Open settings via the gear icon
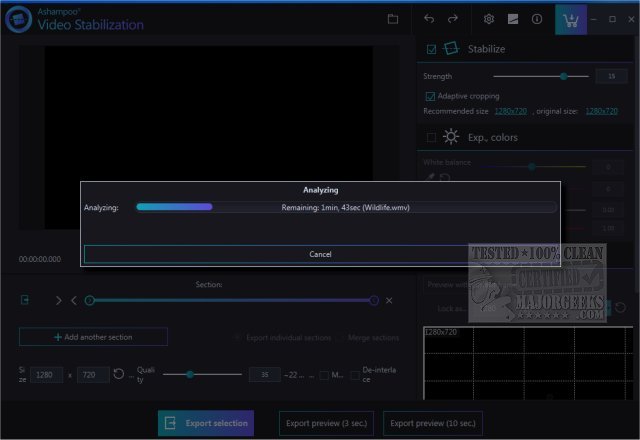 click(489, 19)
